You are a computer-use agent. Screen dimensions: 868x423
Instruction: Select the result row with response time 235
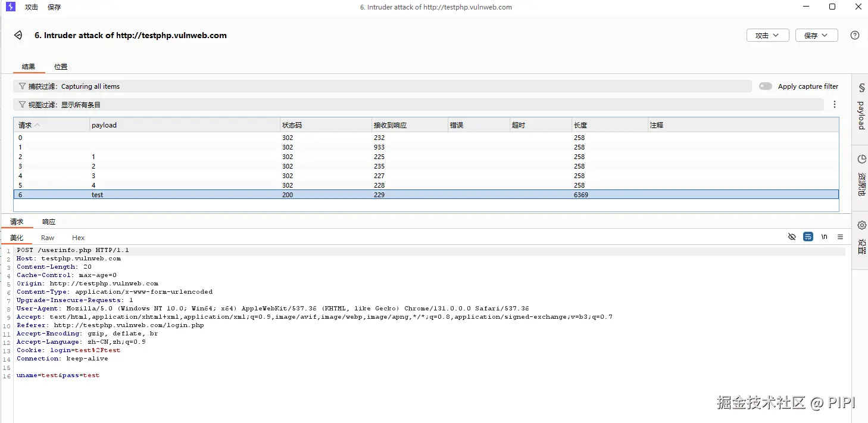(x=426, y=166)
